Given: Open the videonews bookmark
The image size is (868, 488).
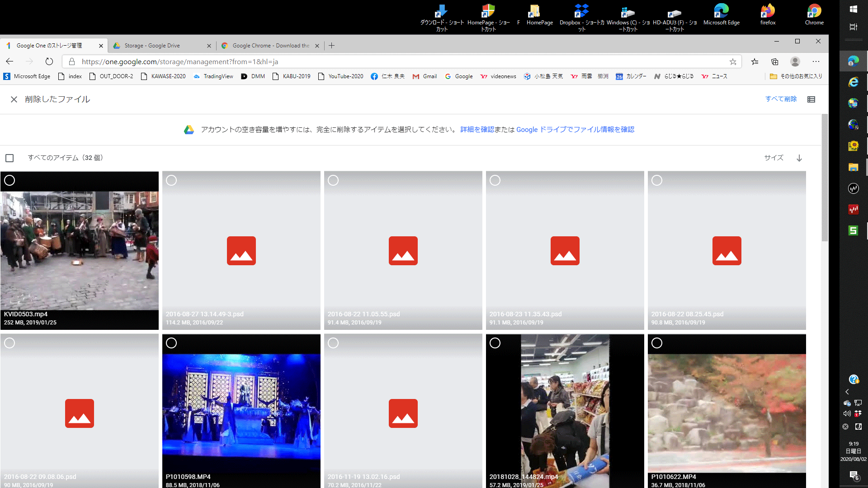Looking at the screenshot, I should click(498, 76).
